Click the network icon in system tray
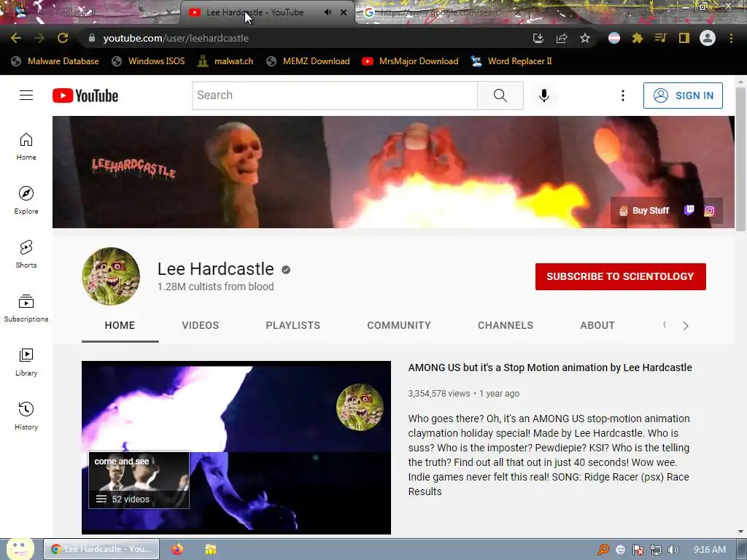747x560 pixels. [x=656, y=550]
